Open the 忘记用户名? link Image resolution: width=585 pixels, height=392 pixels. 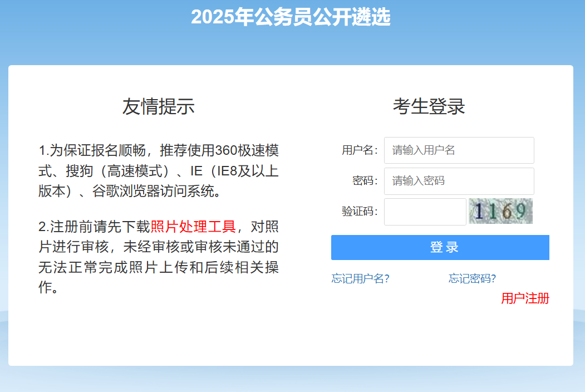[360, 278]
